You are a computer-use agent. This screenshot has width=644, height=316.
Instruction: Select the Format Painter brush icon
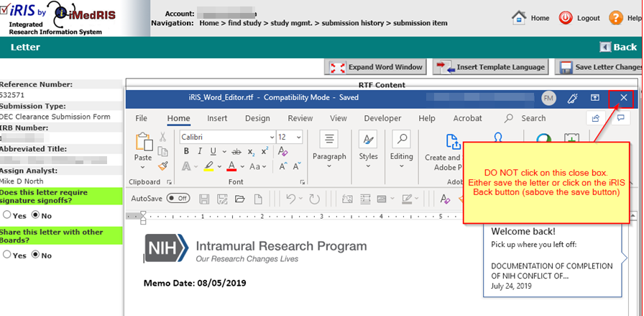[163, 166]
